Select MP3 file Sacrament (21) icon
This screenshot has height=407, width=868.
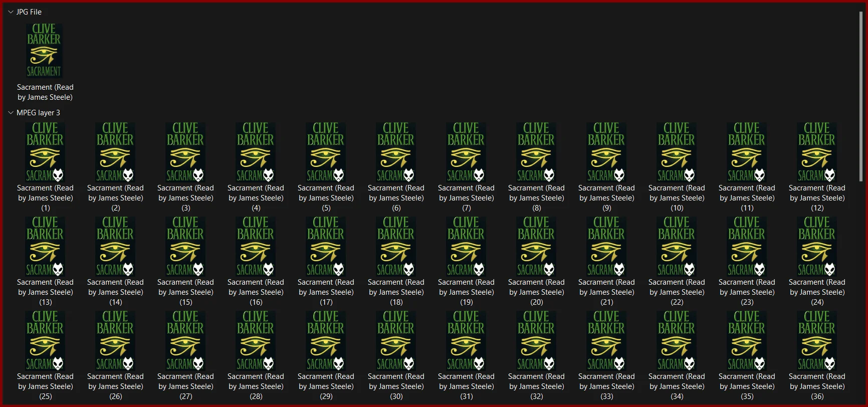(606, 246)
